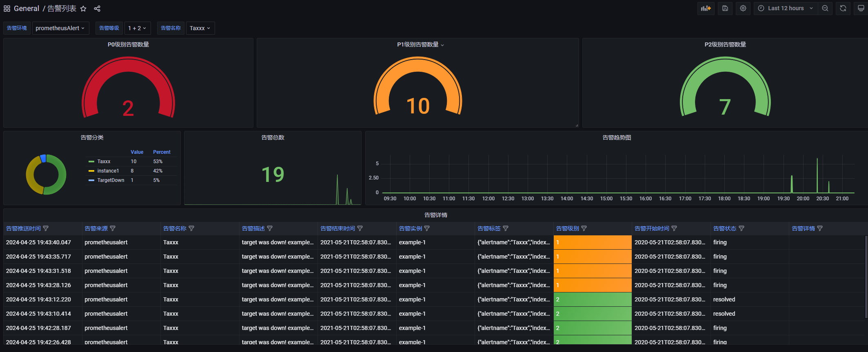This screenshot has height=352, width=868.
Task: Click the blue TargetDown donut segment
Action: click(x=43, y=158)
